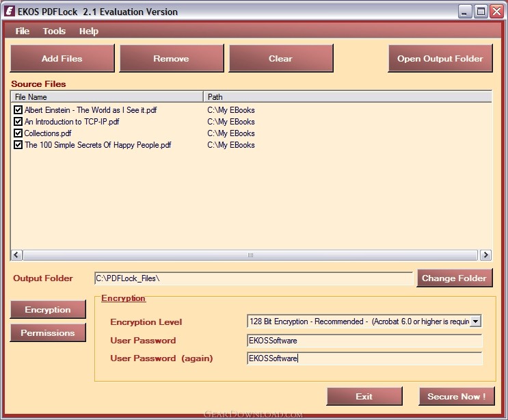The width and height of the screenshot is (508, 420).
Task: Toggle the Collections.pdf checkbox
Action: (x=18, y=133)
